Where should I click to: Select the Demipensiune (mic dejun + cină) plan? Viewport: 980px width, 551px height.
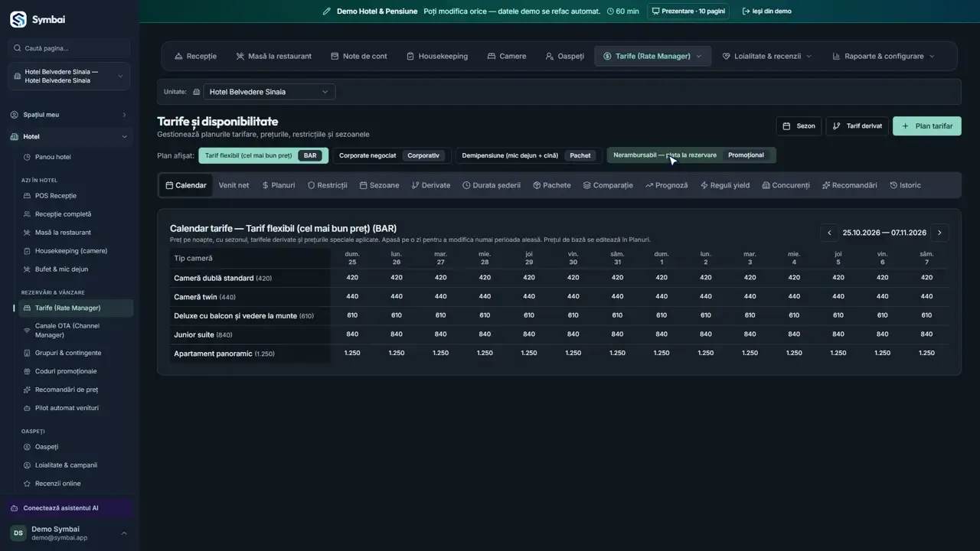click(529, 155)
